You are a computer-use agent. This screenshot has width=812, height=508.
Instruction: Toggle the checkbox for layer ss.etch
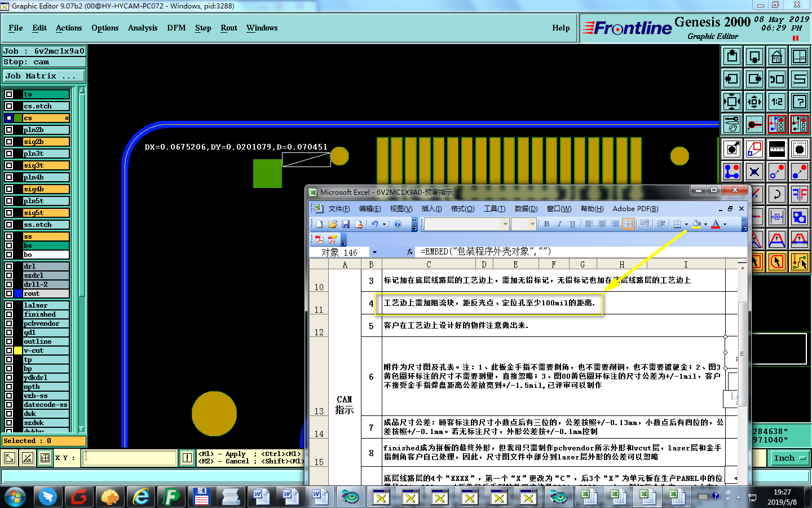pos(9,225)
